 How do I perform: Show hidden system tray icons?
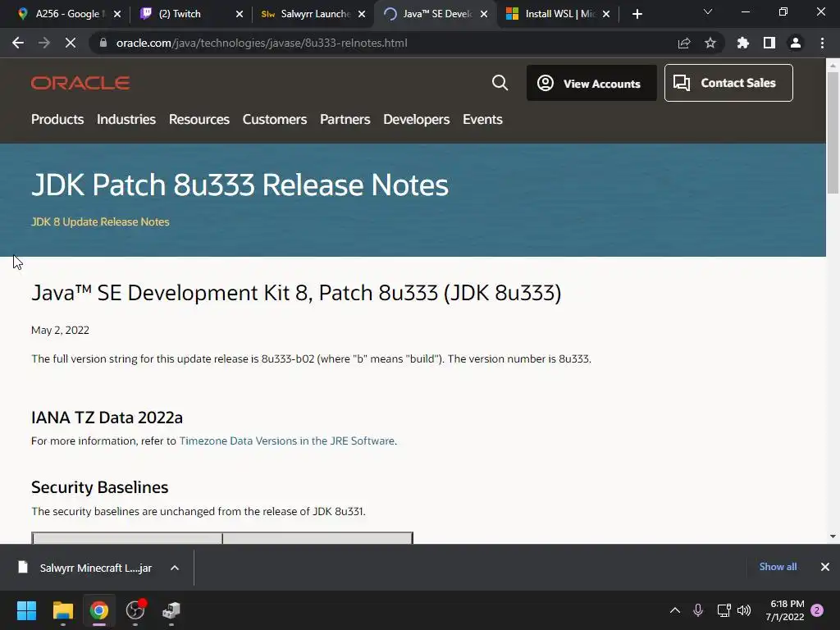(x=675, y=610)
